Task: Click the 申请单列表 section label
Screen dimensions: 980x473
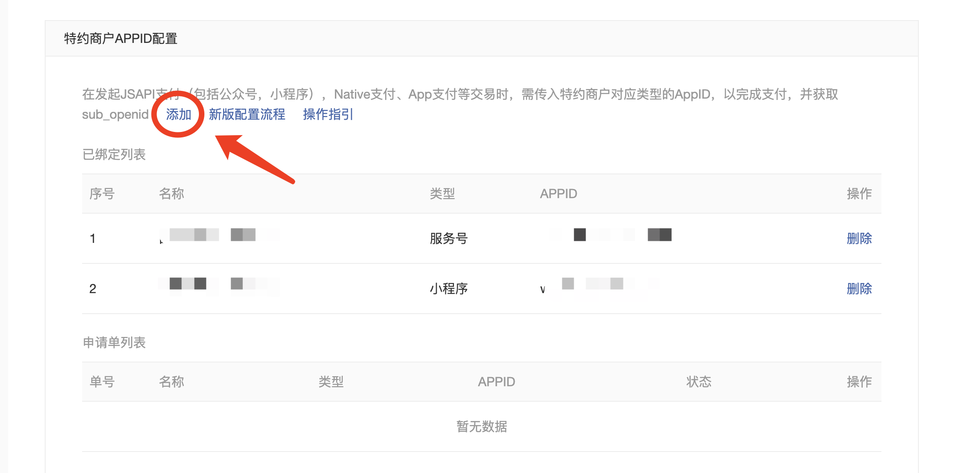Action: tap(114, 342)
